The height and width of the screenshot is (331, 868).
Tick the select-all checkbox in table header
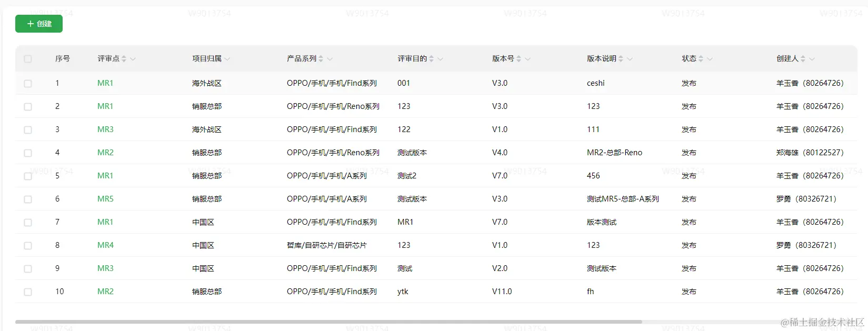(x=28, y=59)
